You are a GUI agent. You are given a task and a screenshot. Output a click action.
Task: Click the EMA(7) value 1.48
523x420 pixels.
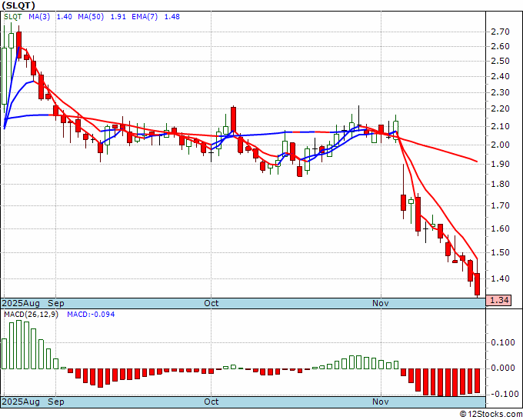[x=172, y=17]
